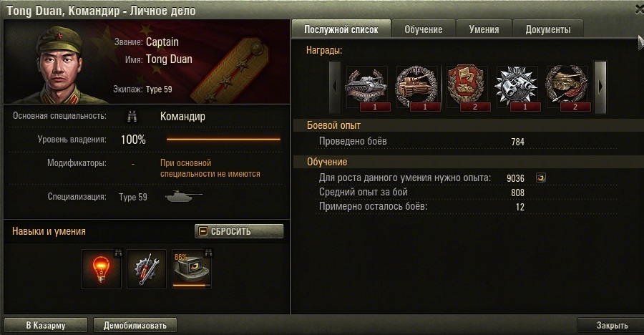
Task: Select the Repair skill gear icon
Action: point(147,269)
